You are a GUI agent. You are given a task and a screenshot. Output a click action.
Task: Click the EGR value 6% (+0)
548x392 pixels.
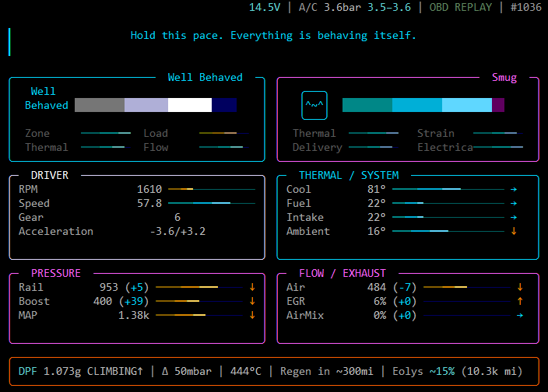coord(395,301)
